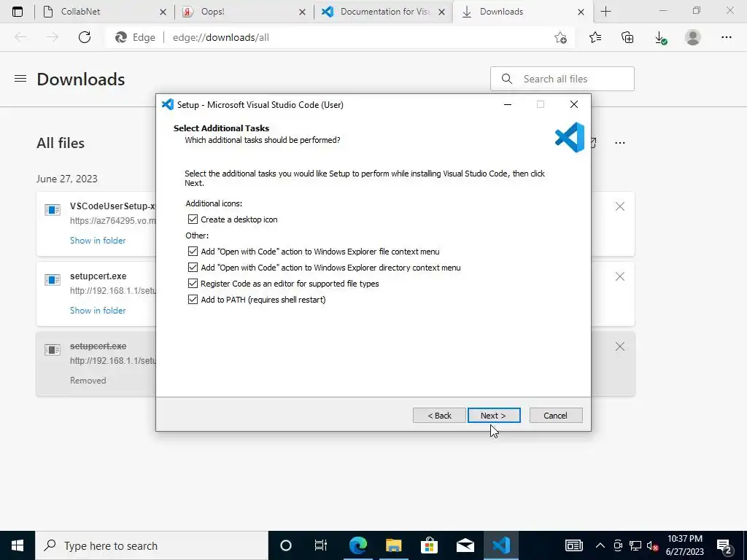
Task: Uncheck Open with Code file context menu option
Action: tap(193, 252)
